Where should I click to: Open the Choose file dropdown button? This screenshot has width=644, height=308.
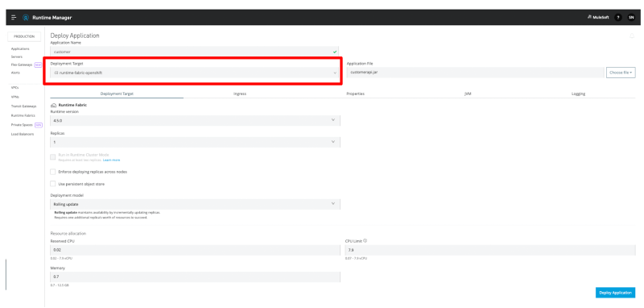621,73
